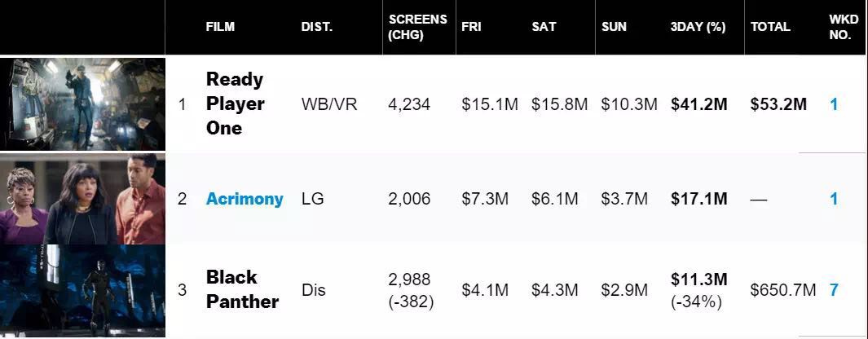Click the Black Panther title
This screenshot has width=868, height=339.
pos(242,289)
